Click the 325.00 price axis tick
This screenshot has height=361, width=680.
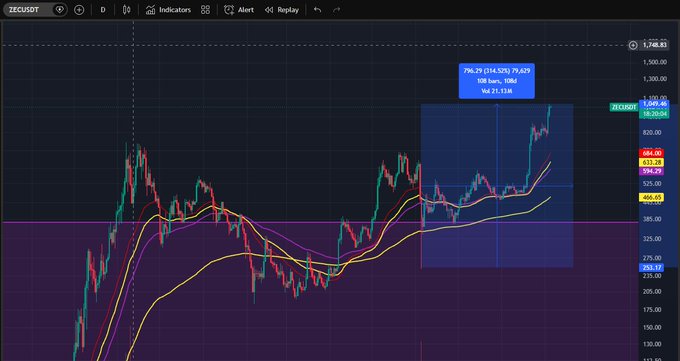click(x=652, y=239)
